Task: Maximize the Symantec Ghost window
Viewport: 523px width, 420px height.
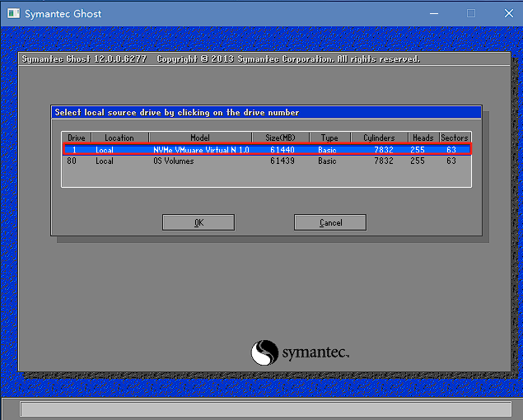Action: [471, 14]
